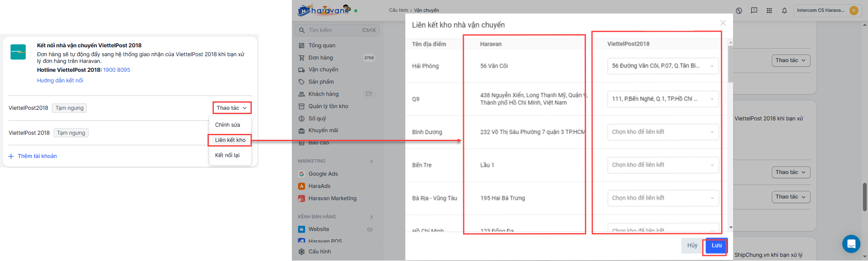
Task: Open HaraAds orange icon
Action: point(302,186)
